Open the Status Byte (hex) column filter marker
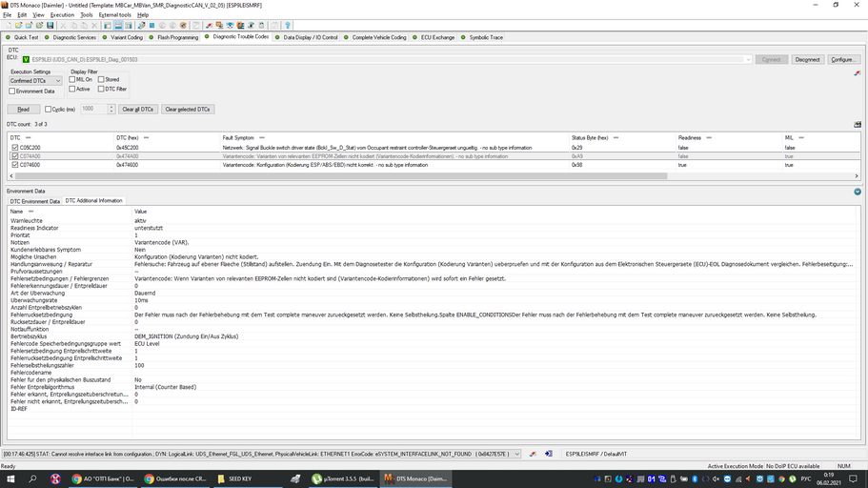Image resolution: width=868 pixels, height=488 pixels. click(x=616, y=137)
